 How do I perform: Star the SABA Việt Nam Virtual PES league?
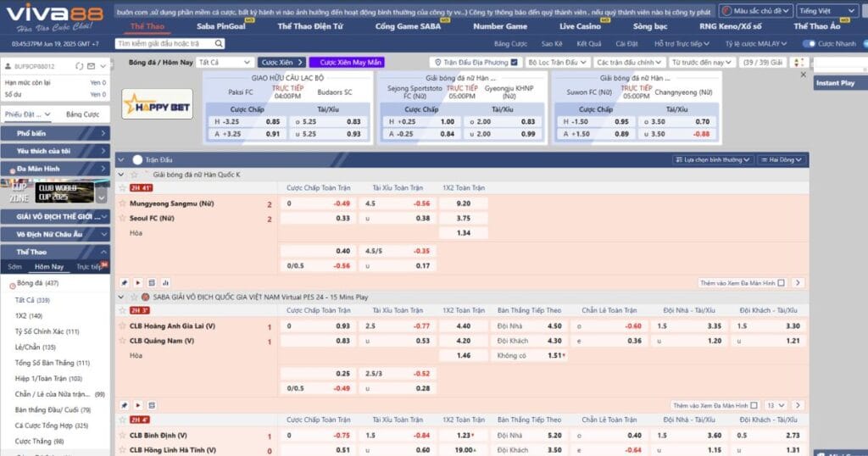[134, 298]
